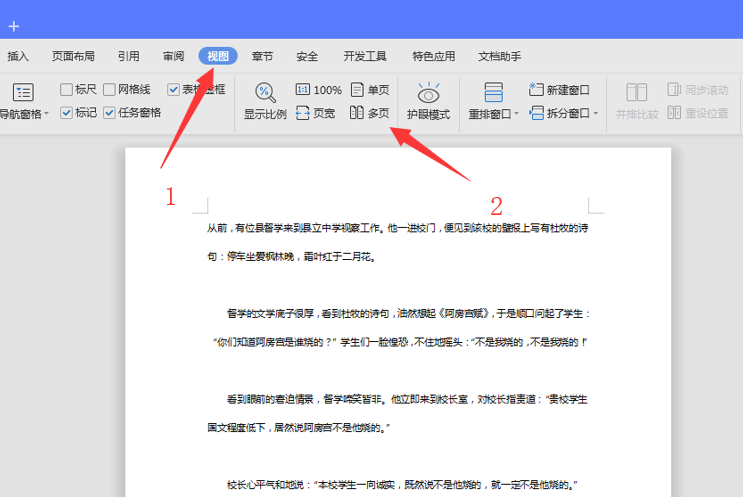Click the rearrange windows icon
The height and width of the screenshot is (497, 743).
(x=493, y=92)
